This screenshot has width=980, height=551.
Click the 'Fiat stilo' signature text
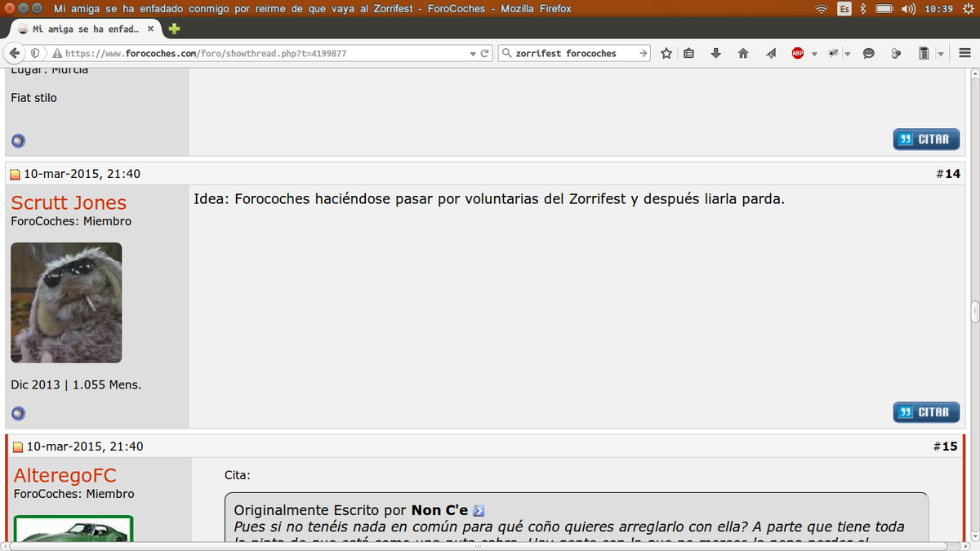[x=33, y=98]
